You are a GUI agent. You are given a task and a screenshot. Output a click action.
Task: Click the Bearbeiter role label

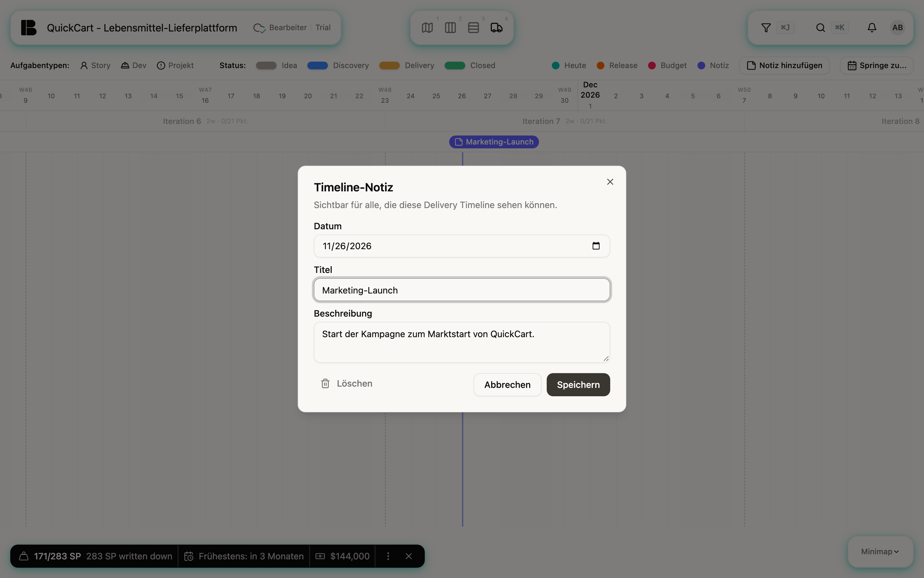pyautogui.click(x=288, y=28)
